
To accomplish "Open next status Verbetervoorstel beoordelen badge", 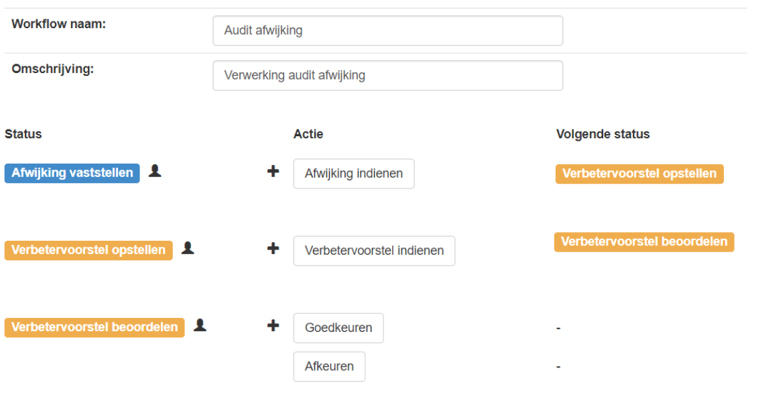I will pyautogui.click(x=644, y=242).
